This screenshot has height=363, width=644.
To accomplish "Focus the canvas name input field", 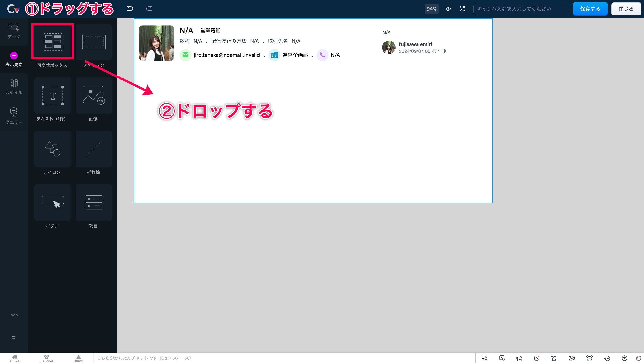I will pos(521,9).
